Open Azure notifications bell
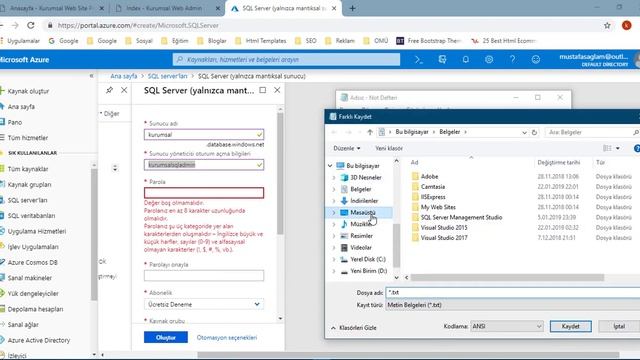The width and height of the screenshot is (640, 360). 465,60
